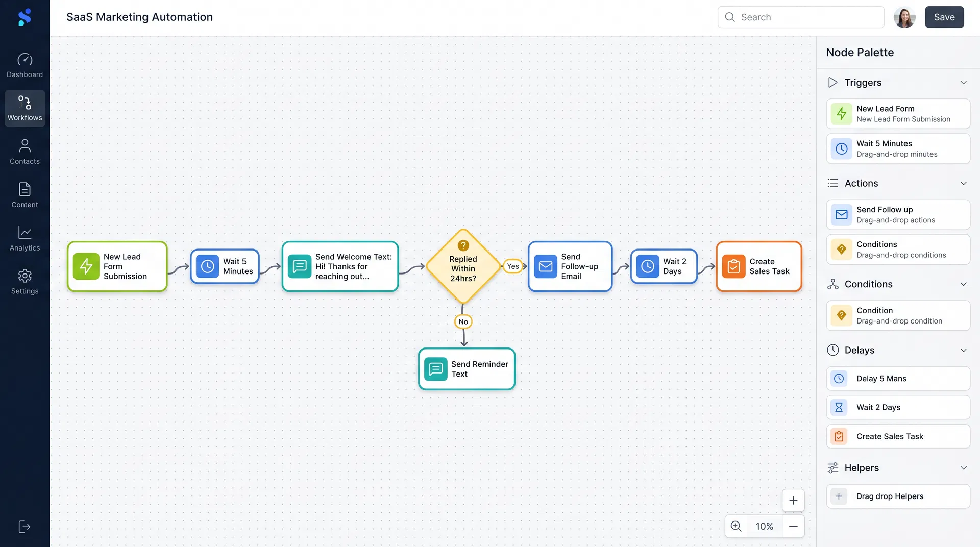
Task: Collapse the Triggers section
Action: point(964,82)
